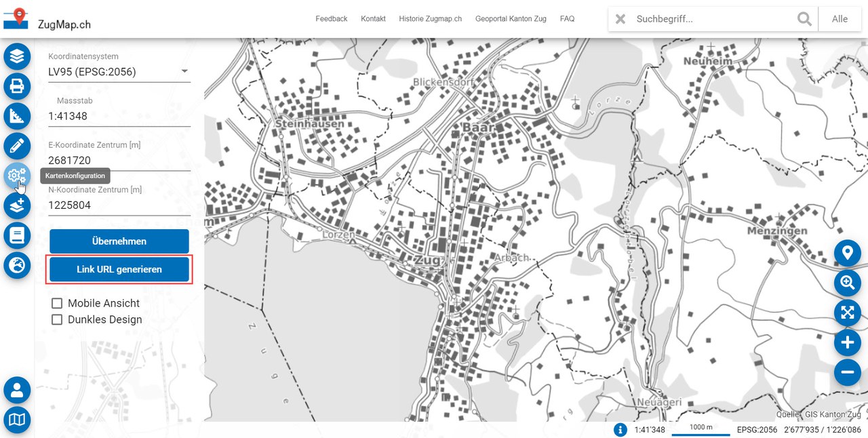Open the layers panel icon
Screen dimensions: 868x438
(x=17, y=56)
